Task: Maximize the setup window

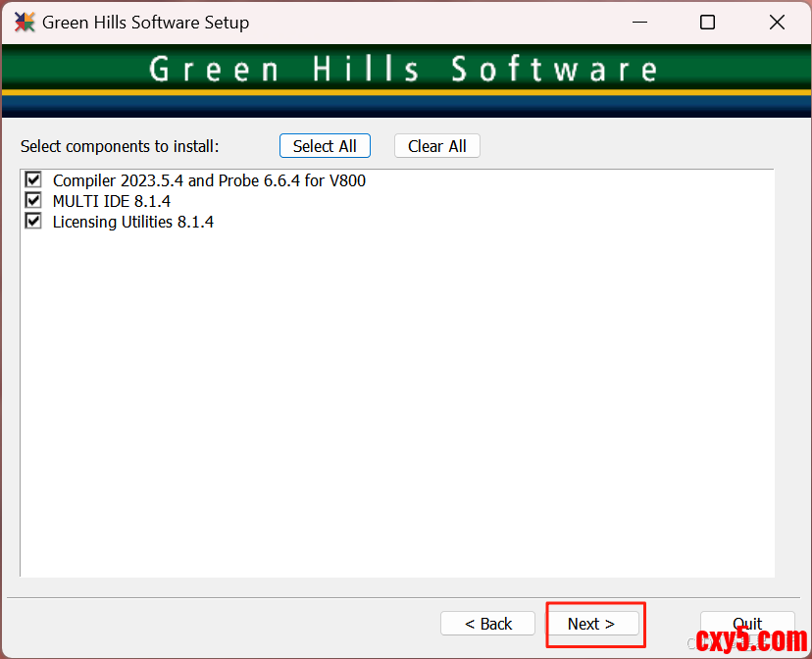Action: coord(707,23)
